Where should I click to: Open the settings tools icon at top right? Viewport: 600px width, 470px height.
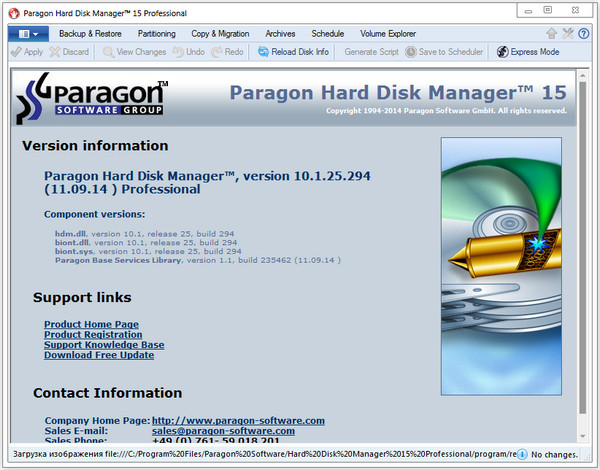tap(568, 33)
